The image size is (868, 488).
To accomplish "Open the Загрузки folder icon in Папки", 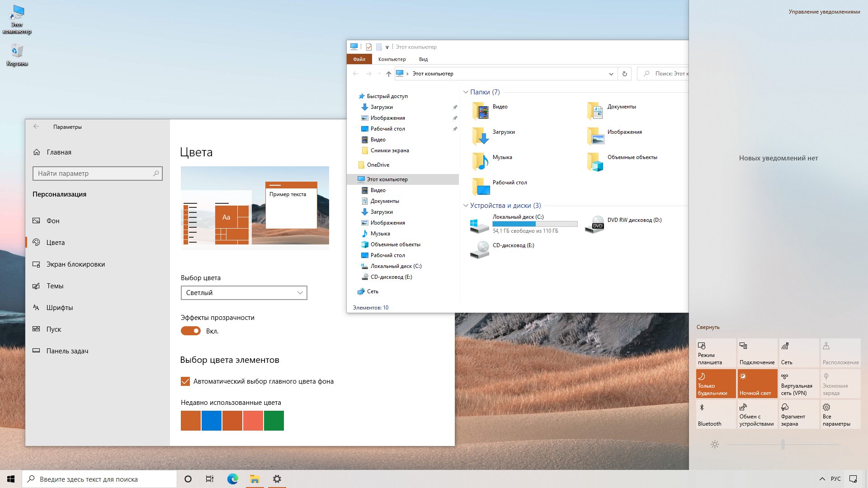I will [x=480, y=136].
